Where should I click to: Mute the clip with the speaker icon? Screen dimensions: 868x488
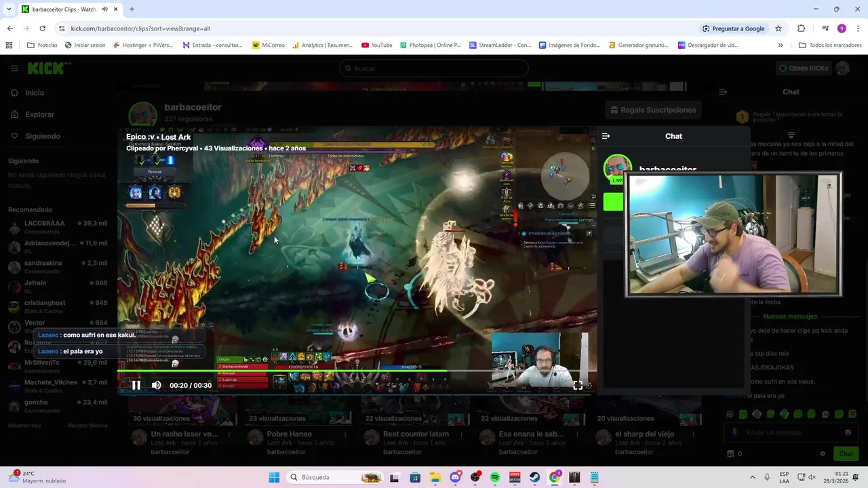click(x=157, y=385)
